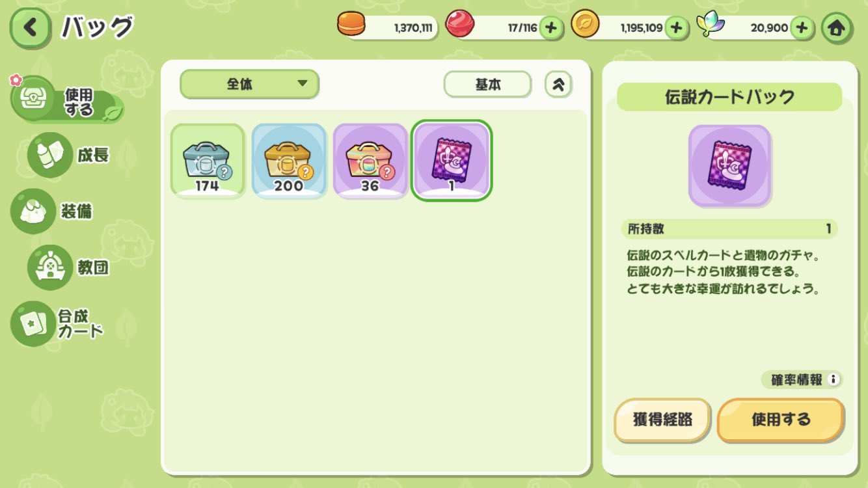The image size is (868, 488).
Task: Select the rainbow box with 36
Action: coord(370,161)
